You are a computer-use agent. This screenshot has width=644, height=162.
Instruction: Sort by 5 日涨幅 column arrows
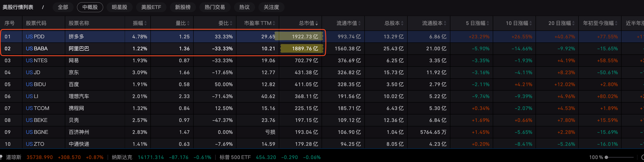pyautogui.click(x=488, y=23)
